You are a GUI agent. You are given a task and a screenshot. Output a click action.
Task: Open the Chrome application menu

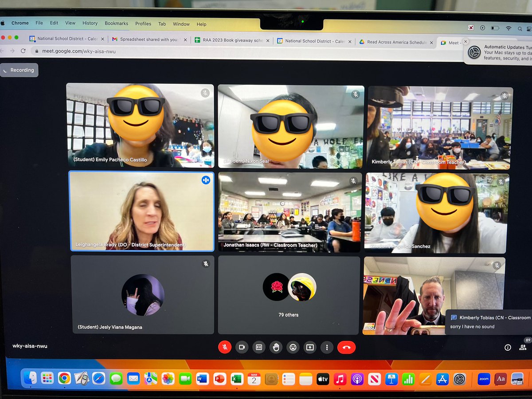click(x=20, y=23)
